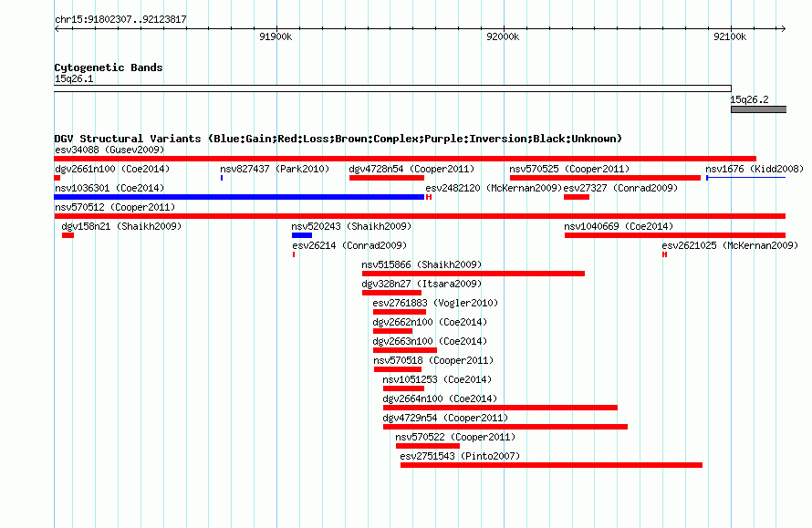The height and width of the screenshot is (528, 812).
Task: Click the tiny red esv2482120 marker
Action: coord(429,197)
